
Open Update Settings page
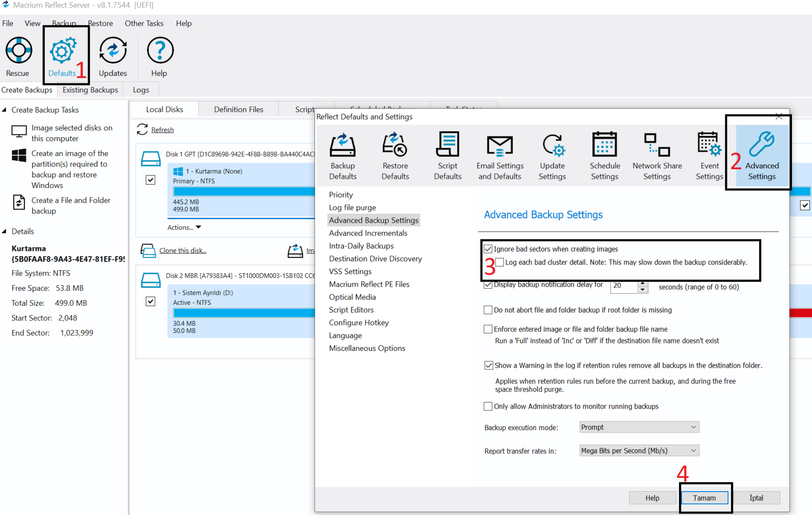(x=552, y=156)
